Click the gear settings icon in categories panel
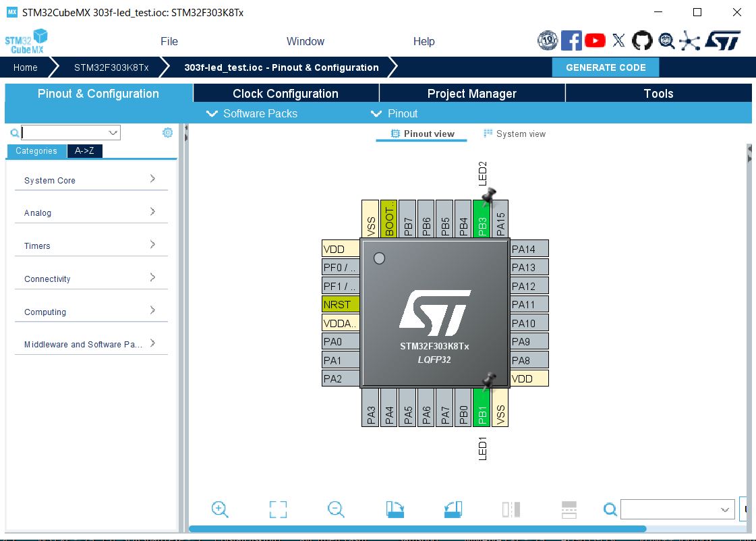The image size is (756, 541). click(x=167, y=133)
